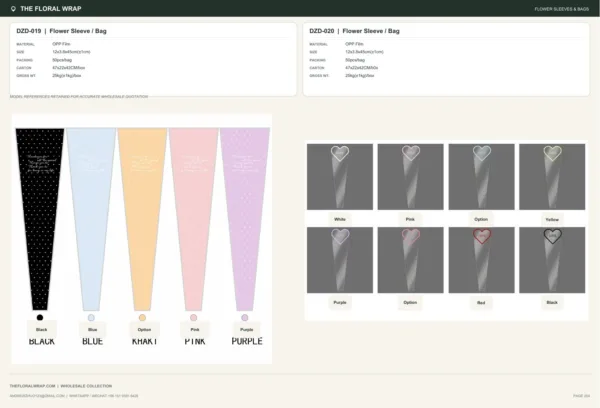Viewport: 600px width, 408px height.
Task: Click the large BLACK caption text
Action: (x=42, y=341)
